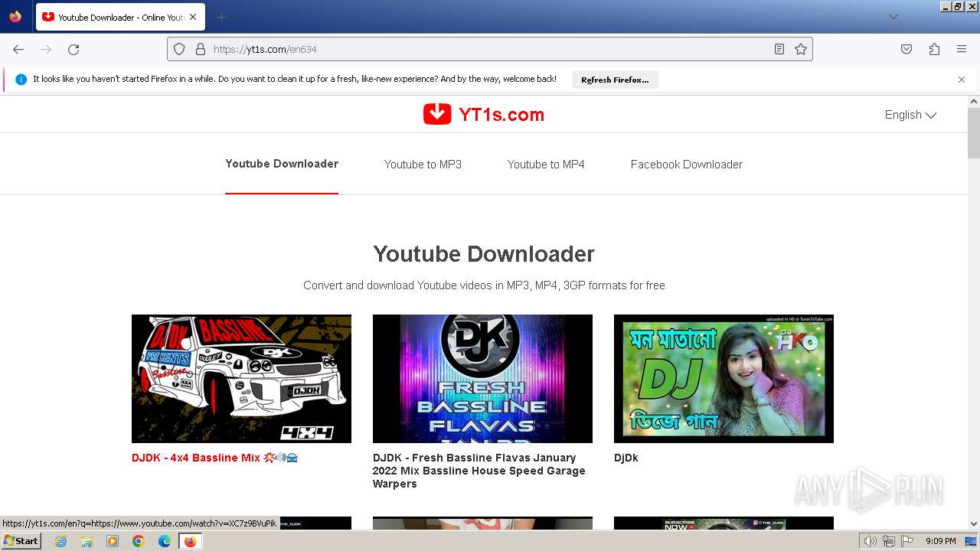Open File Explorer folder icon in taskbar
This screenshot has height=551, width=980.
click(87, 541)
